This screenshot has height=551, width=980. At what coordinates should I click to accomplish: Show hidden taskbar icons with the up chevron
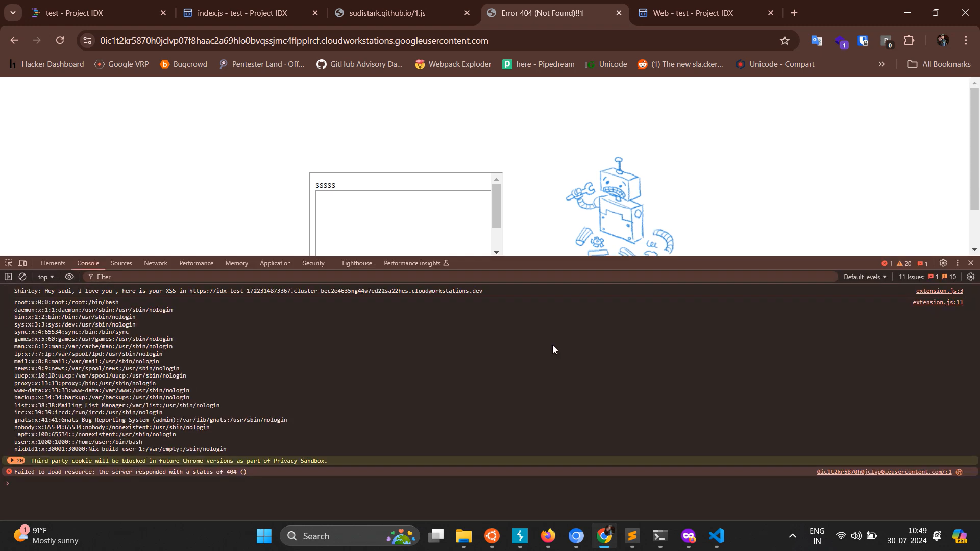(792, 536)
